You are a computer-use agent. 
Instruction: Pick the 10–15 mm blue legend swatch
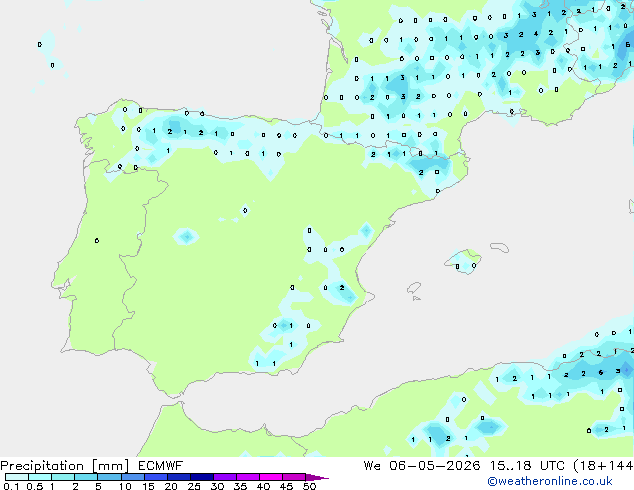(132, 477)
